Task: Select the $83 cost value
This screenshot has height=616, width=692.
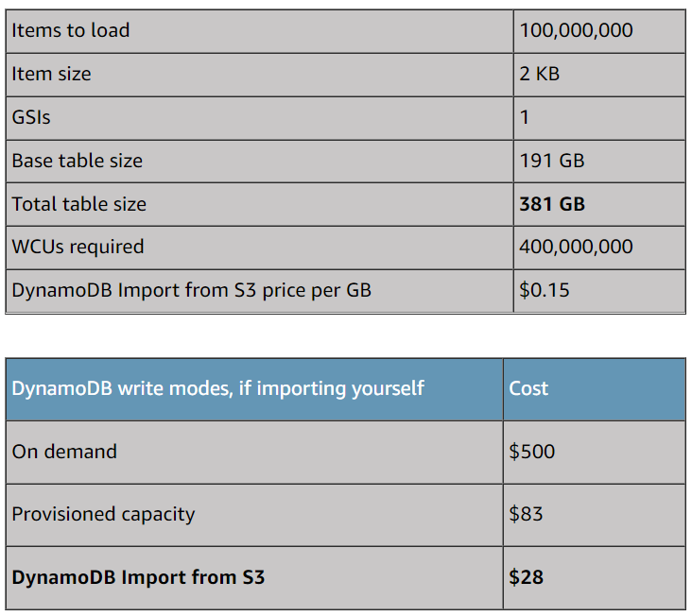Action: (527, 515)
